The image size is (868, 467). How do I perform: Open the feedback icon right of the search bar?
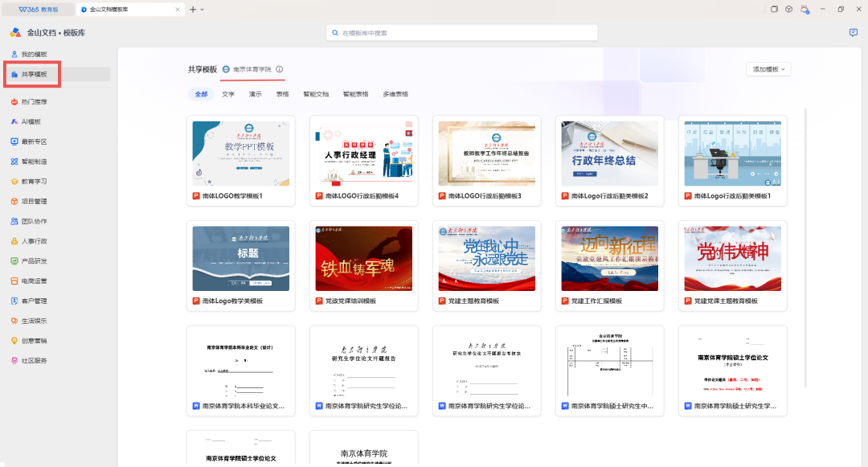pos(853,33)
